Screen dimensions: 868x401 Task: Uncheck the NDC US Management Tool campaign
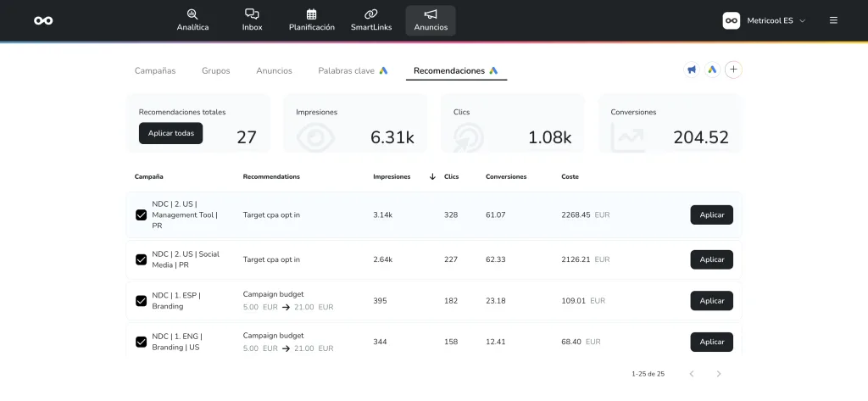coord(142,215)
